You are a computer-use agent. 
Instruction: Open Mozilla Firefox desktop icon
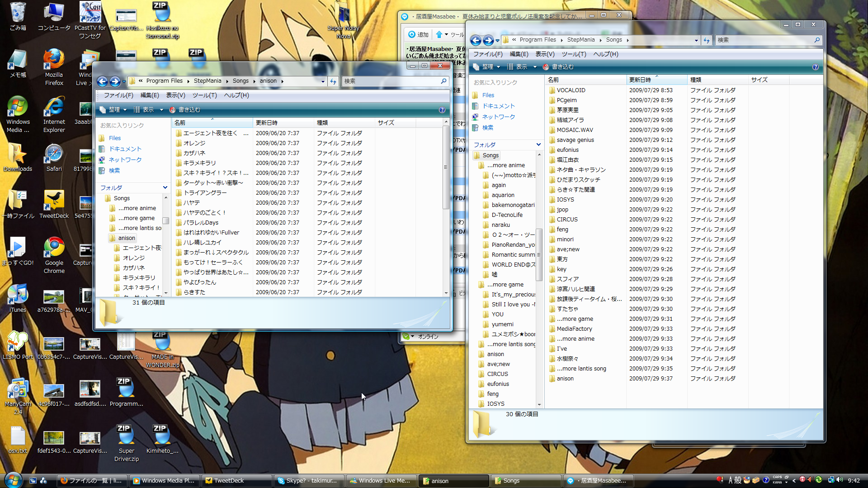[x=54, y=67]
